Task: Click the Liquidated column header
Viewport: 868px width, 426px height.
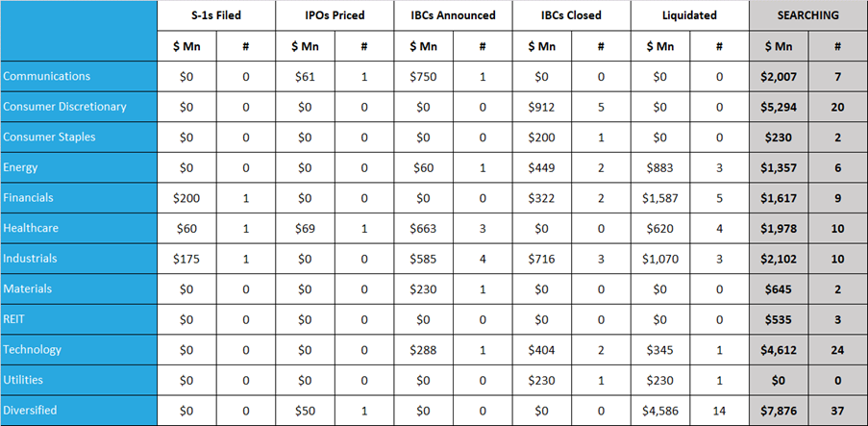Action: [689, 15]
